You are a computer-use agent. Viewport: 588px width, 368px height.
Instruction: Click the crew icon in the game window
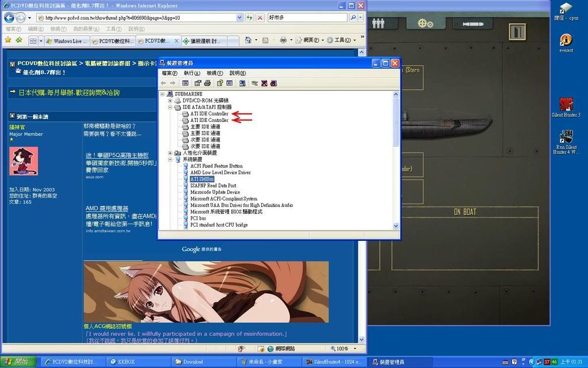tap(378, 24)
